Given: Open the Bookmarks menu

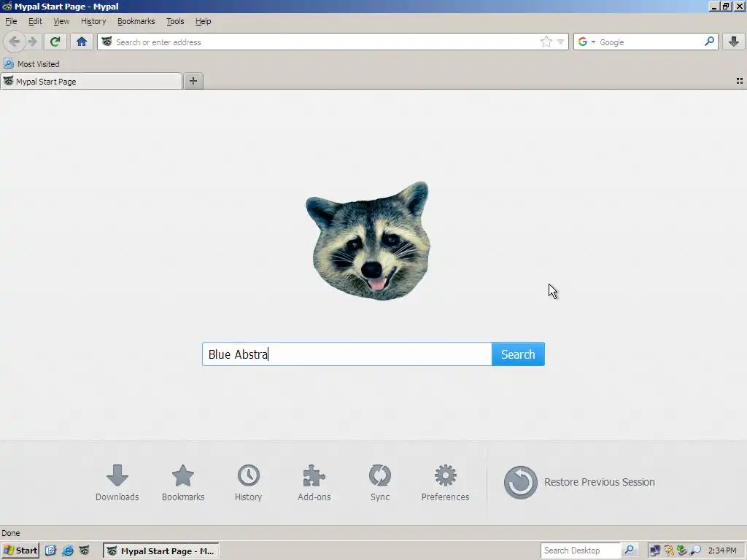Looking at the screenshot, I should point(136,21).
